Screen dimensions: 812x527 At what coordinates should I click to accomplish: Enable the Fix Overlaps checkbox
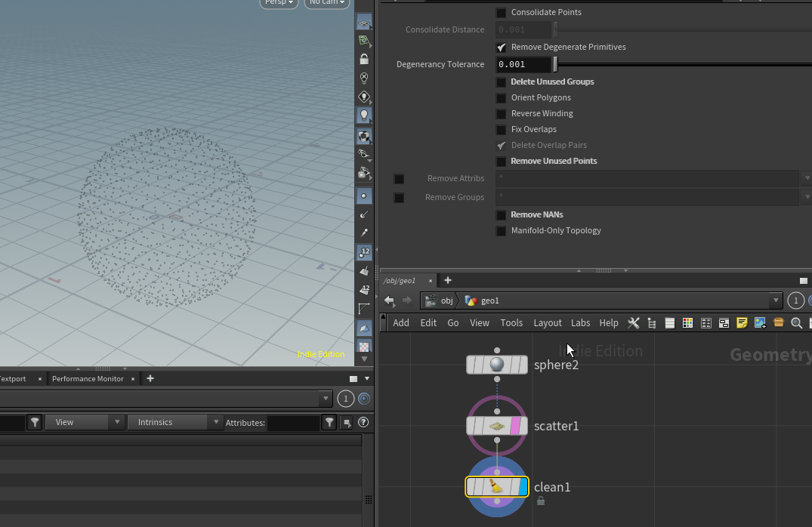(501, 130)
